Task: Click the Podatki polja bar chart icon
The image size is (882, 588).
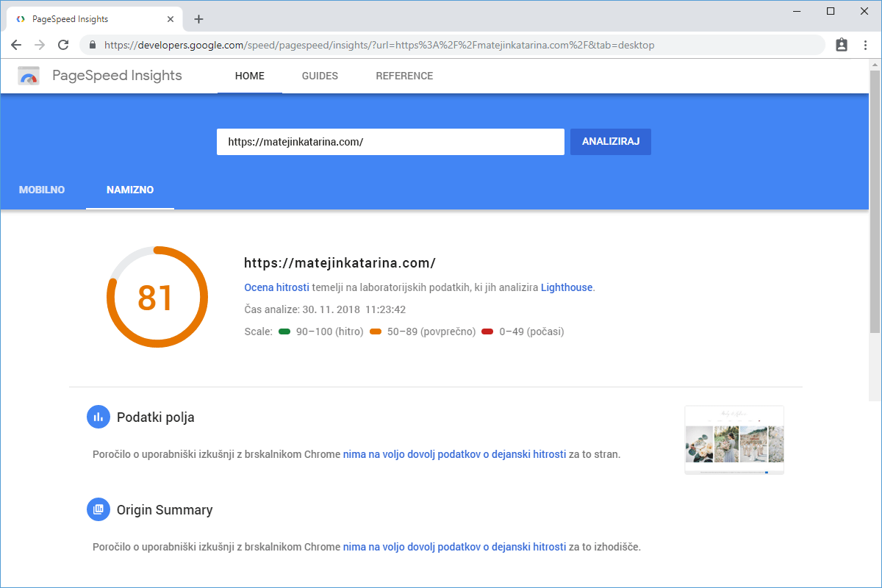Action: point(98,417)
